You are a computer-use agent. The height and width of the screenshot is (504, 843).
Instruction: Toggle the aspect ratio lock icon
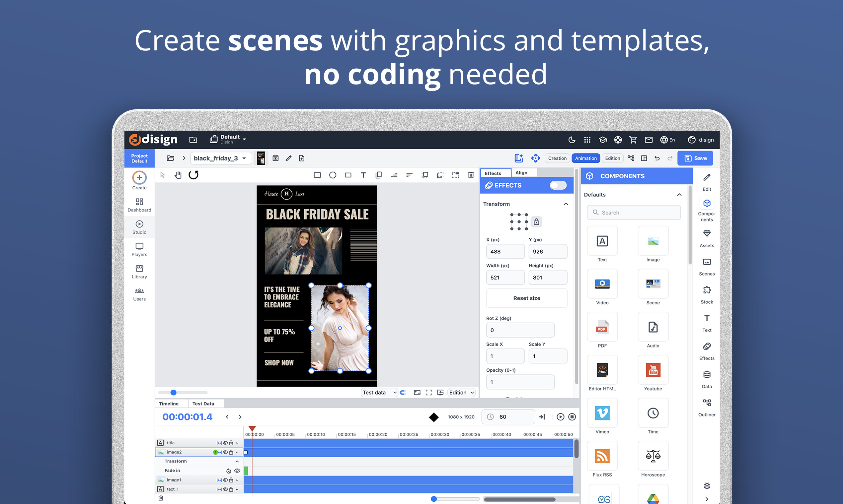536,222
